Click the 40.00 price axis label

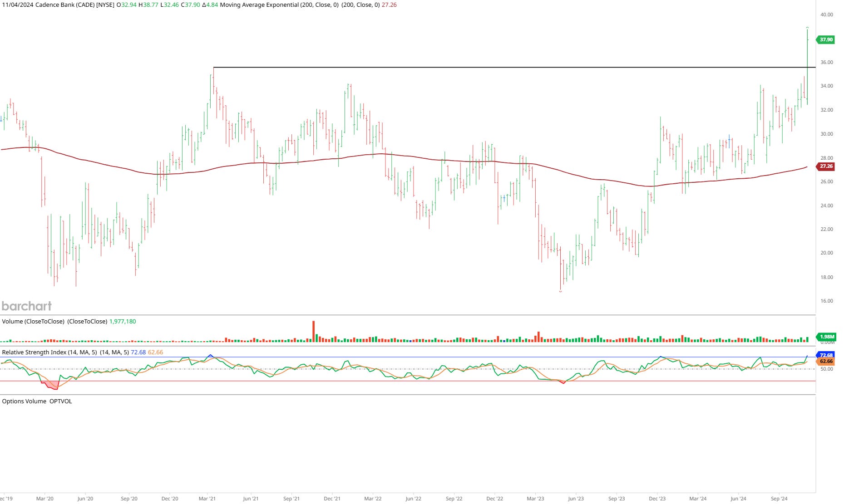pos(826,15)
